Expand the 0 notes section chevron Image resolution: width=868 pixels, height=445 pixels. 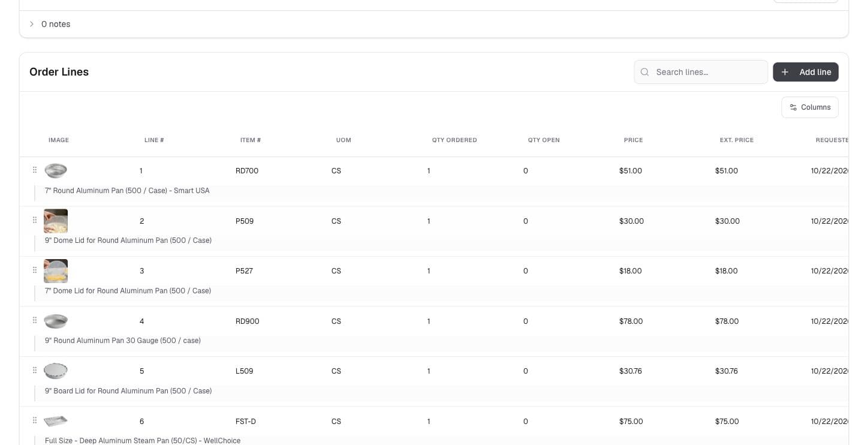(x=32, y=24)
